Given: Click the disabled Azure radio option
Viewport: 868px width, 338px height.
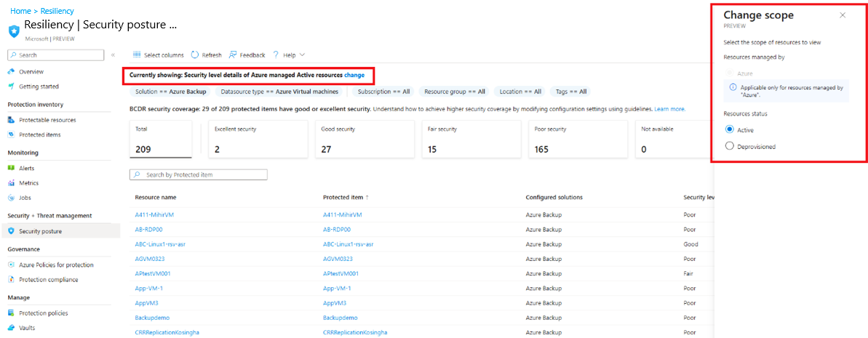Looking at the screenshot, I should point(729,73).
